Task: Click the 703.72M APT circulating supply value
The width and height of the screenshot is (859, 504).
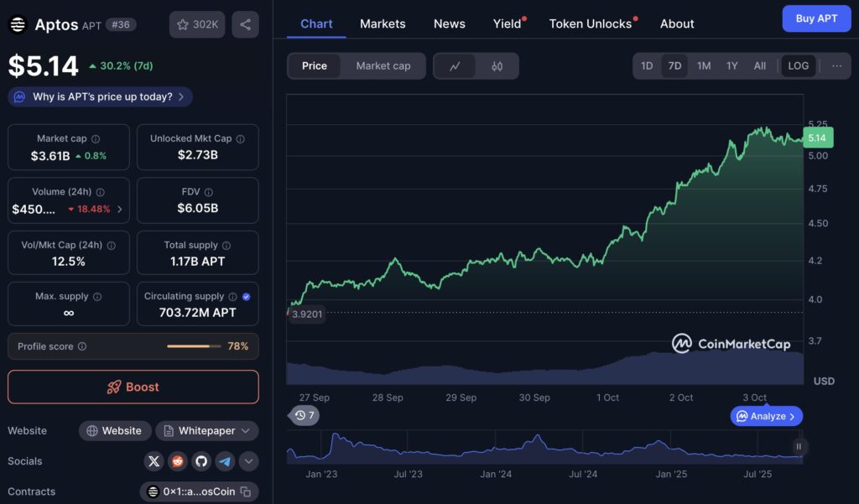Action: click(x=197, y=313)
